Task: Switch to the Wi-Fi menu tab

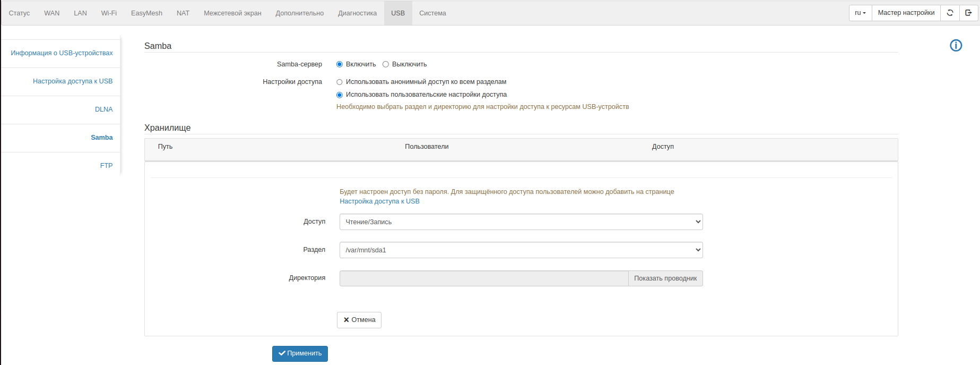Action: (x=109, y=13)
